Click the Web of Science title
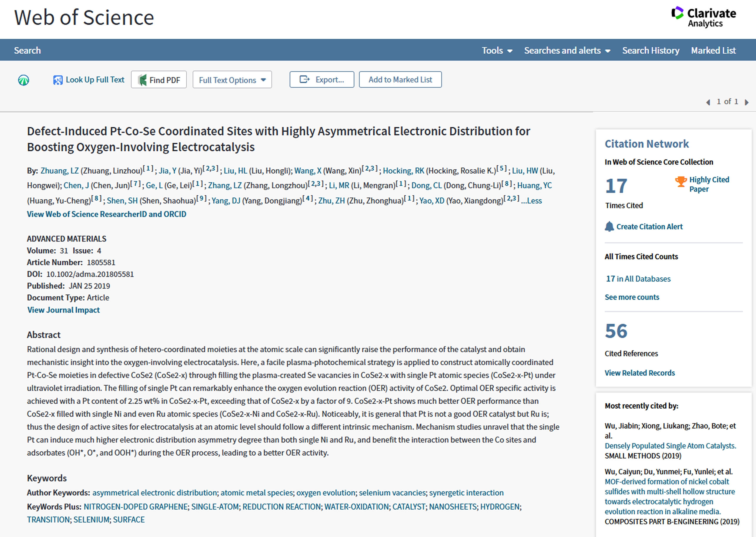Image resolution: width=756 pixels, height=537 pixels. [84, 17]
